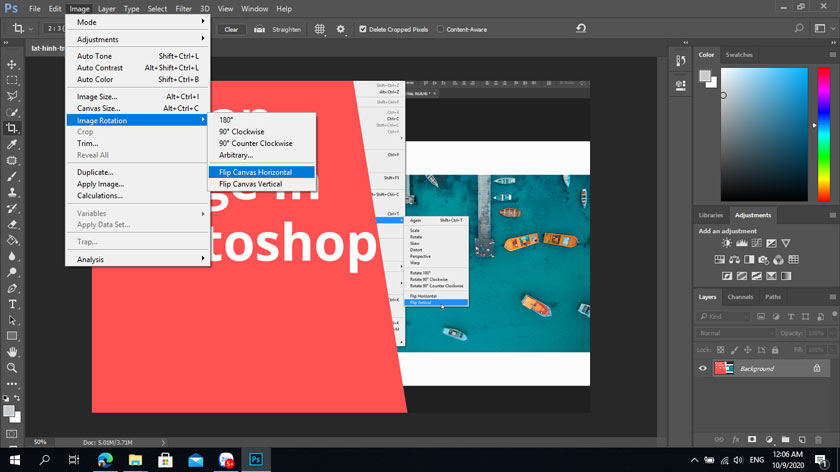Click the Straighten level icon
840x472 pixels.
point(259,29)
